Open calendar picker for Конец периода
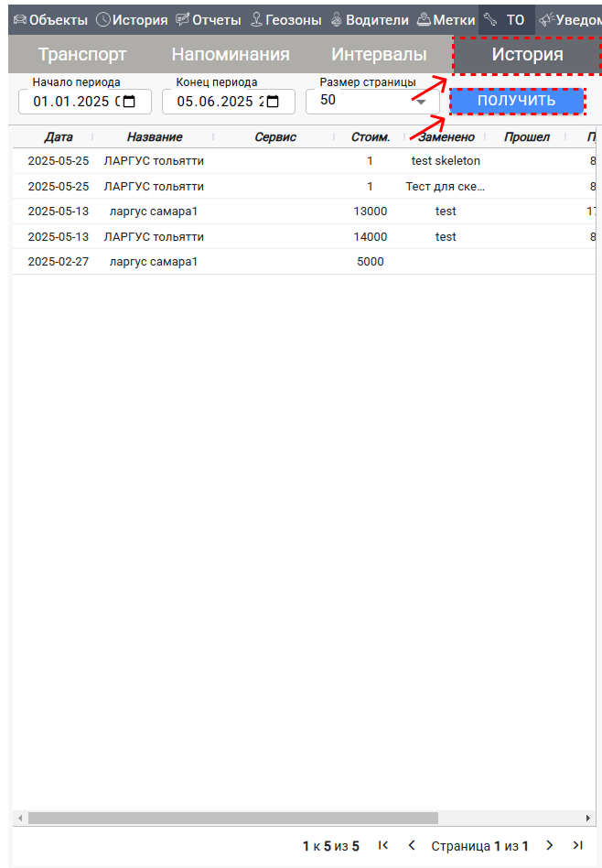Image resolution: width=602 pixels, height=868 pixels. 273,102
